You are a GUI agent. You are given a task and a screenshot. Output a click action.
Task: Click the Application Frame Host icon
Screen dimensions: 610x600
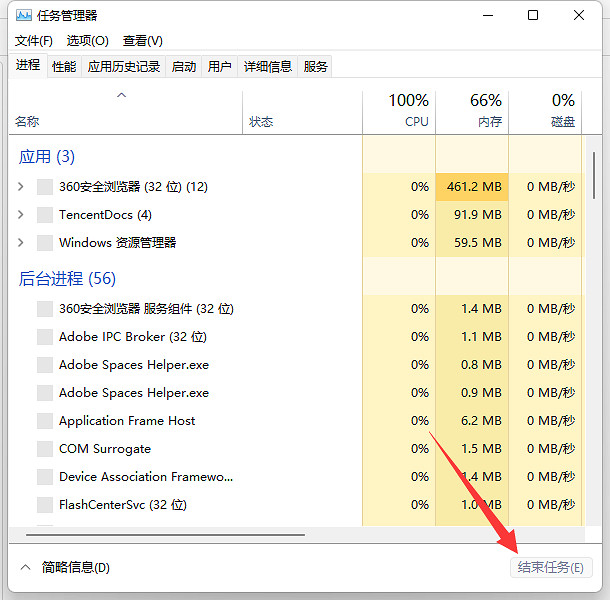44,421
